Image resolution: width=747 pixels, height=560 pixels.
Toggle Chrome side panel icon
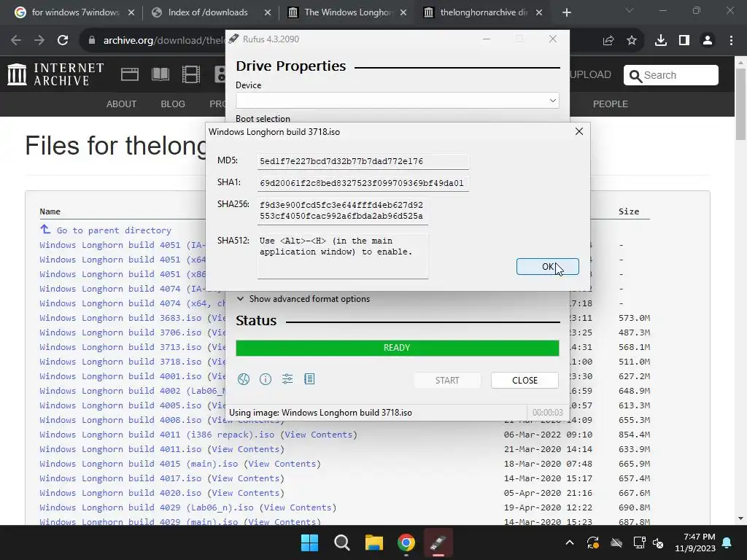coord(684,41)
